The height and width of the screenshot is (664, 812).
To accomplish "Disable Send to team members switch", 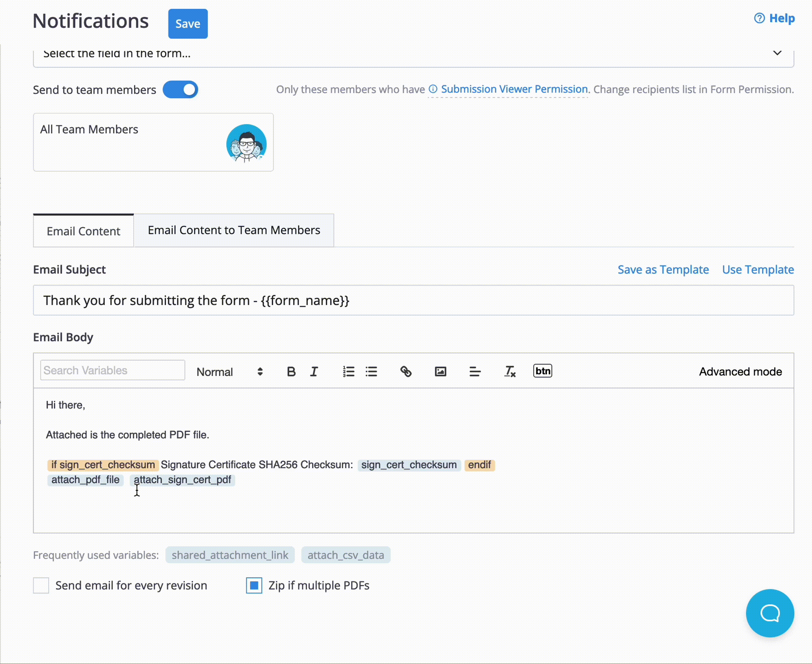I will click(180, 89).
